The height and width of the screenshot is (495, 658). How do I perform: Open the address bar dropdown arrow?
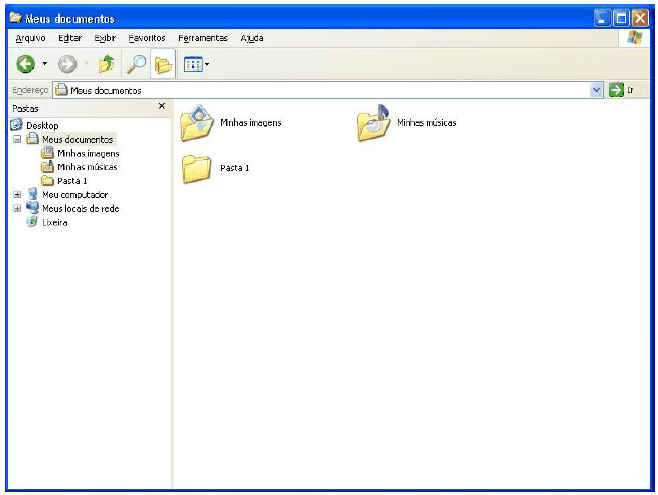click(598, 90)
